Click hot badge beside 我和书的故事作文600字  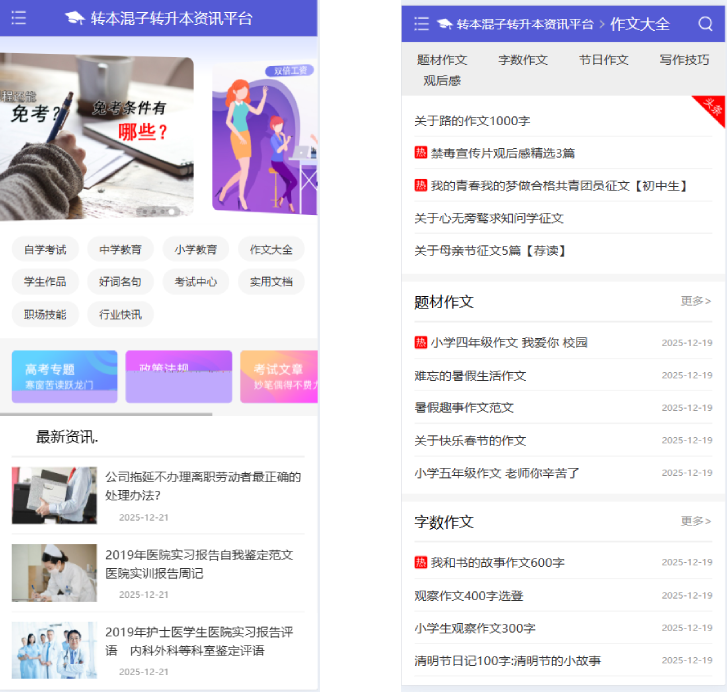click(x=421, y=563)
